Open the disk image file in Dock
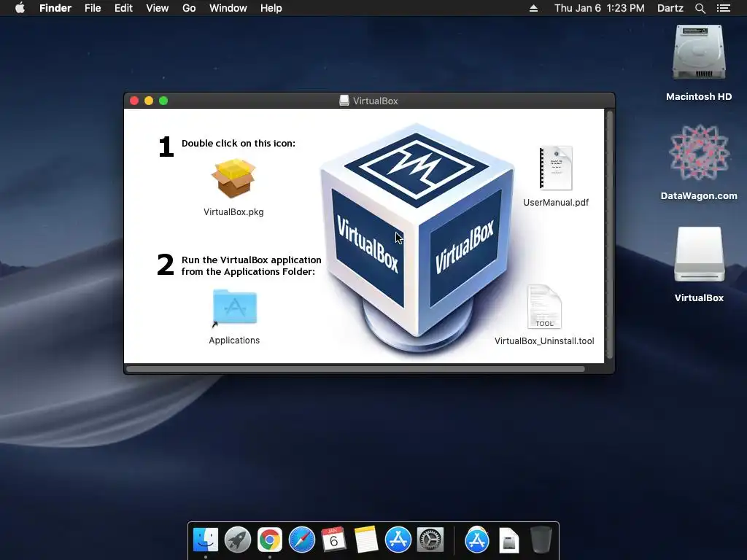Image resolution: width=747 pixels, height=560 pixels. click(508, 540)
